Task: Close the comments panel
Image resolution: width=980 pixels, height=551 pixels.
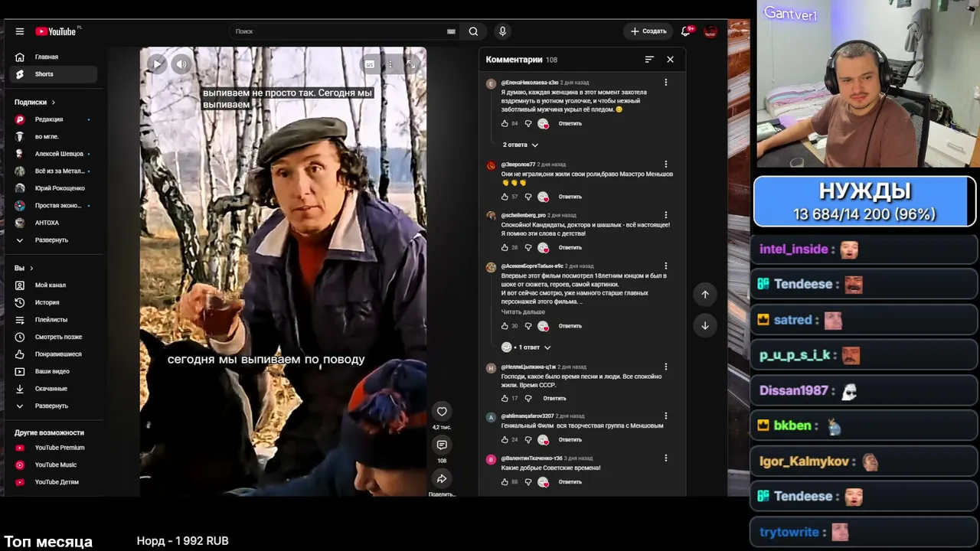Action: click(x=670, y=60)
